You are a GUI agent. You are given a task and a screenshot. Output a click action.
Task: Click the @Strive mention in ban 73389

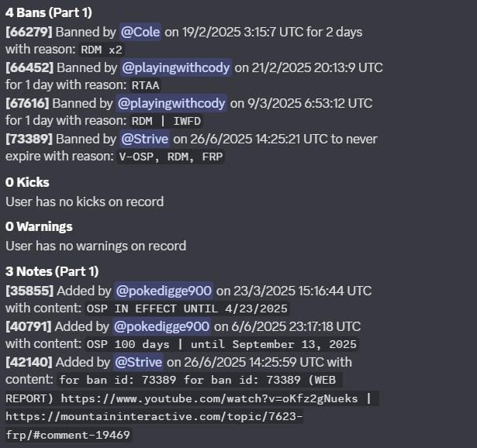[x=144, y=139]
